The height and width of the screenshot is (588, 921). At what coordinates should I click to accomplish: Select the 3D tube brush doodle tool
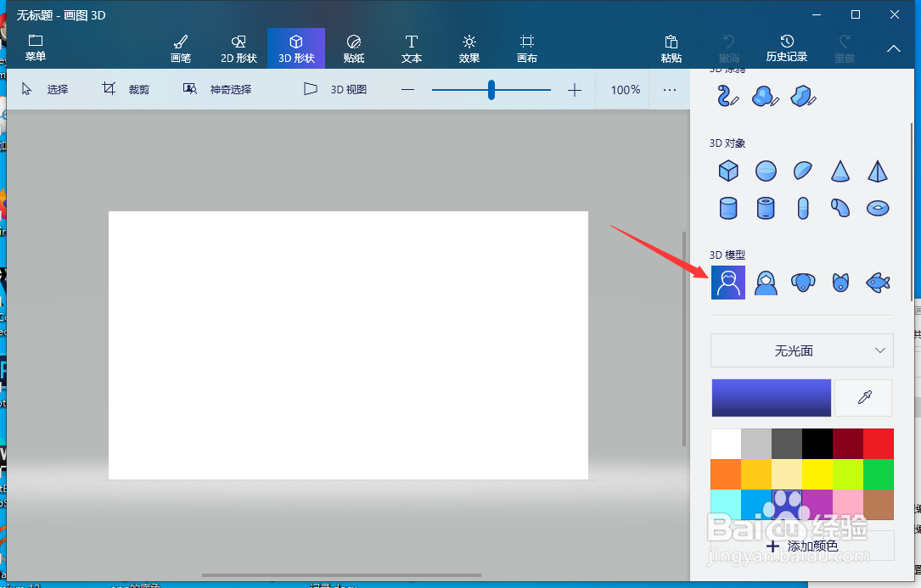click(x=727, y=96)
